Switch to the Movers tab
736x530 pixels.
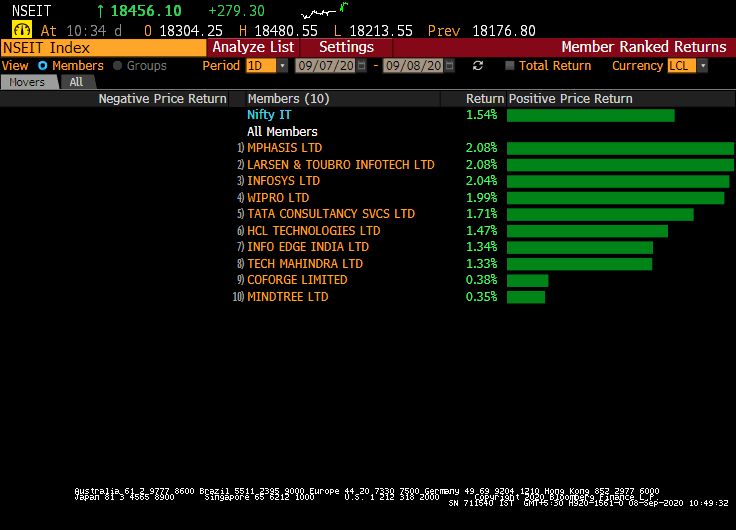27,82
